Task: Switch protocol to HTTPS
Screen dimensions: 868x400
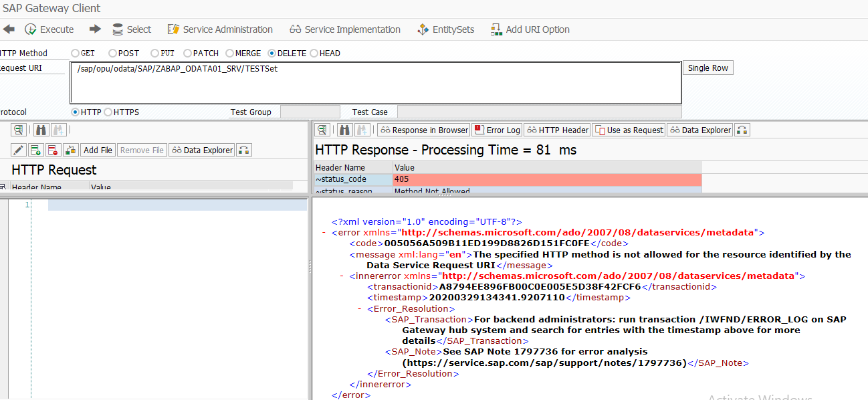Action: (108, 112)
